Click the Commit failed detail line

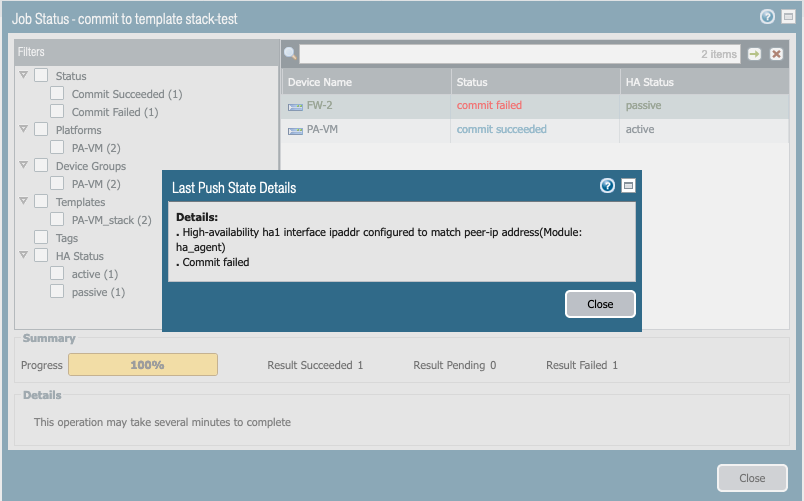(213, 262)
